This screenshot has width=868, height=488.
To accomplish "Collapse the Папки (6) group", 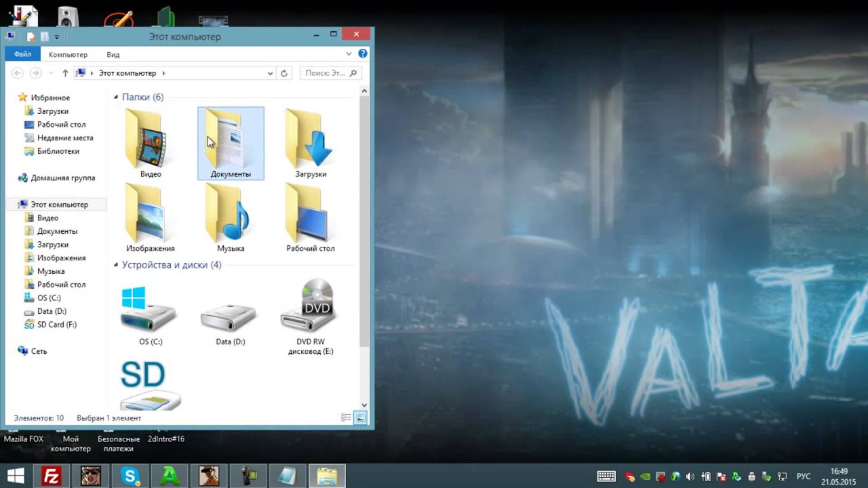I will 116,98.
